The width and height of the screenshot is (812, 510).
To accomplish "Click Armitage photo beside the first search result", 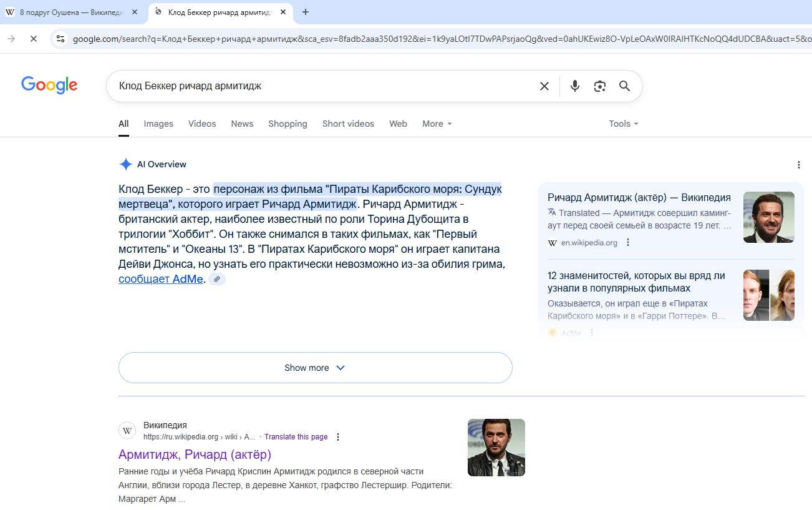I will (x=496, y=448).
